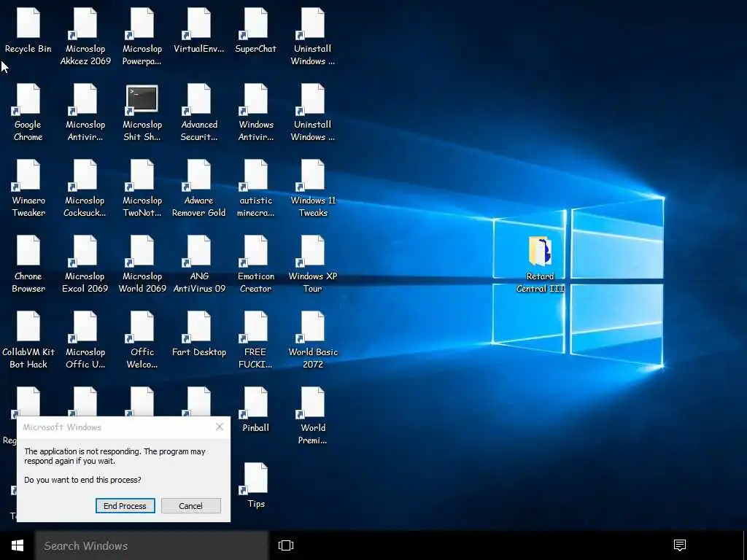Select Advanced Securit... shortcut
Screen dimensions: 747x560
pyautogui.click(x=198, y=112)
